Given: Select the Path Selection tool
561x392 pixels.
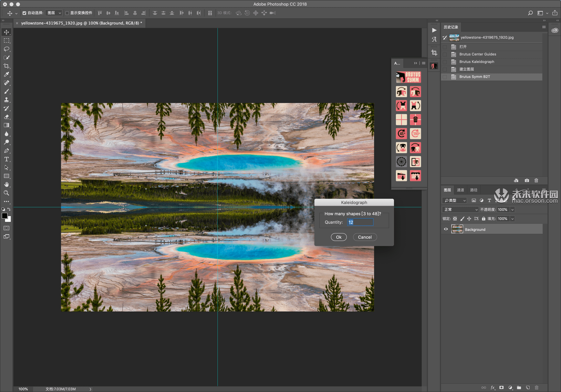Looking at the screenshot, I should [7, 167].
